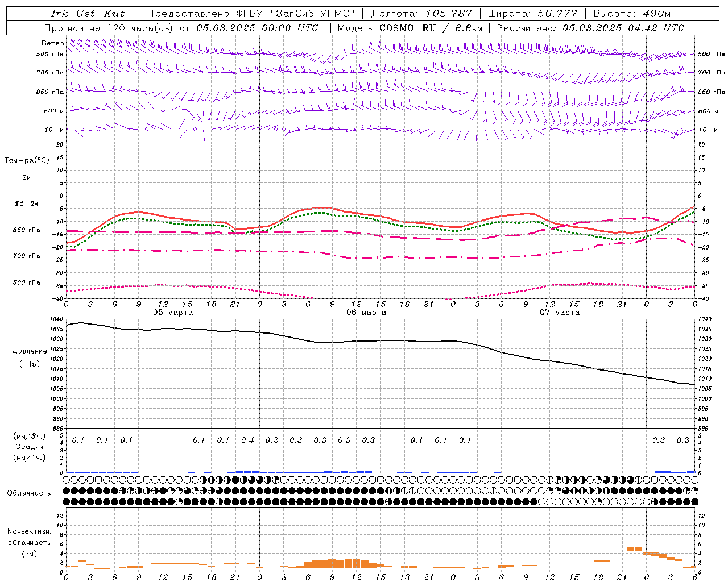728x582 pixels.
Task: Click the Irk_Ust-Kut station title
Action: pos(88,14)
